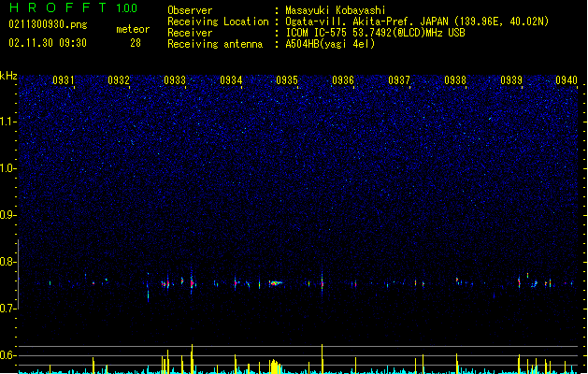Click the timestamp 02.11.30 09:30

(x=48, y=43)
